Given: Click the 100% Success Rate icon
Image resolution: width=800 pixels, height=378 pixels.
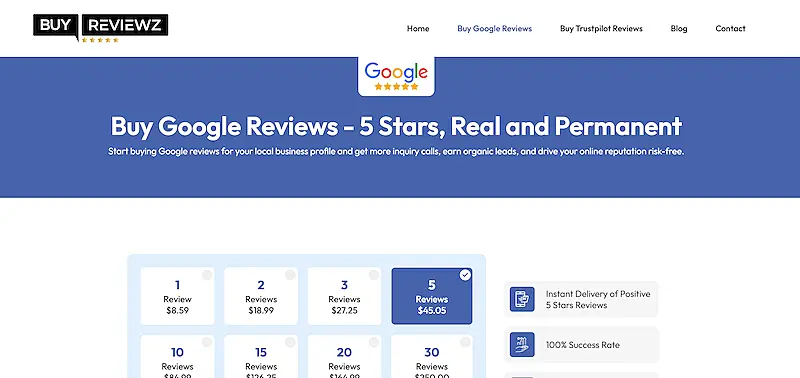Looking at the screenshot, I should [x=522, y=345].
